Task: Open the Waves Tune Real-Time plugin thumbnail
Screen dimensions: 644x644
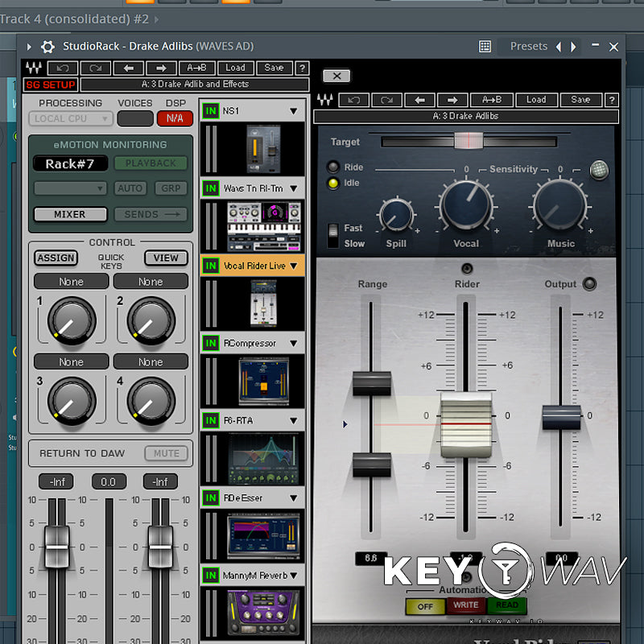Action: click(x=264, y=226)
